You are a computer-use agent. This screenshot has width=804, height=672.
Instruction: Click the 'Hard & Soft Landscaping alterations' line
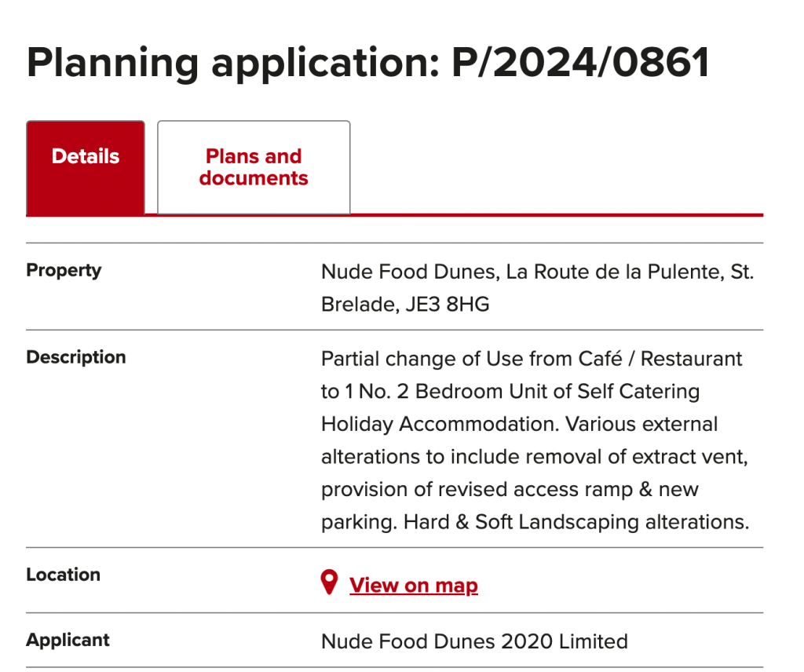pyautogui.click(x=535, y=522)
